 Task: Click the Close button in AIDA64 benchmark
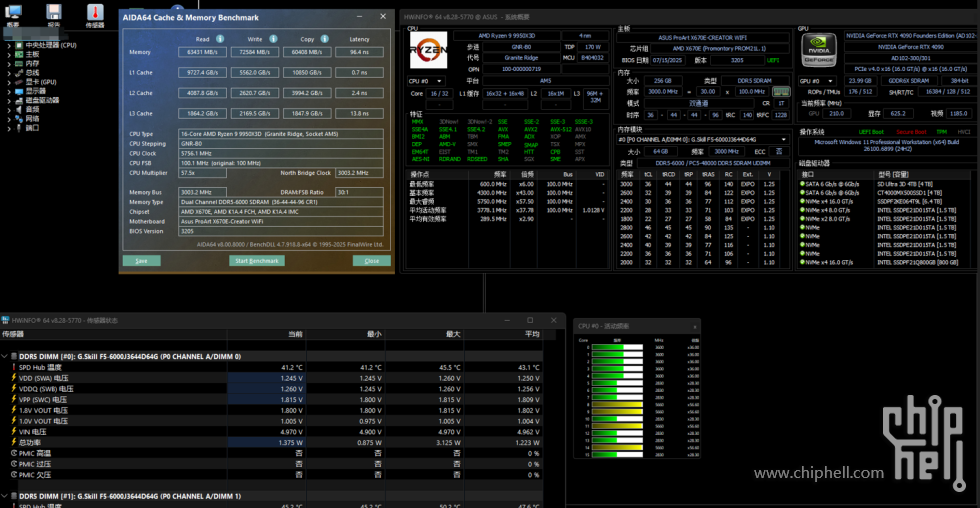click(x=371, y=260)
